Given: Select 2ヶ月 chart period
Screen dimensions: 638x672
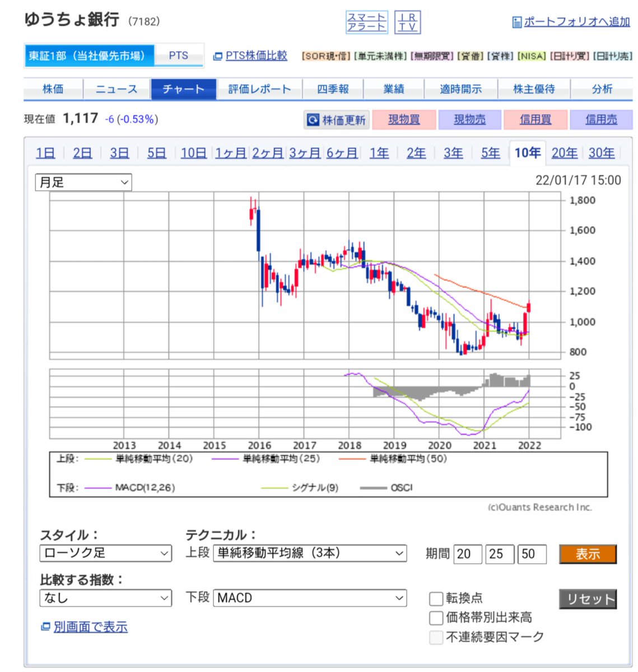Looking at the screenshot, I should (268, 153).
